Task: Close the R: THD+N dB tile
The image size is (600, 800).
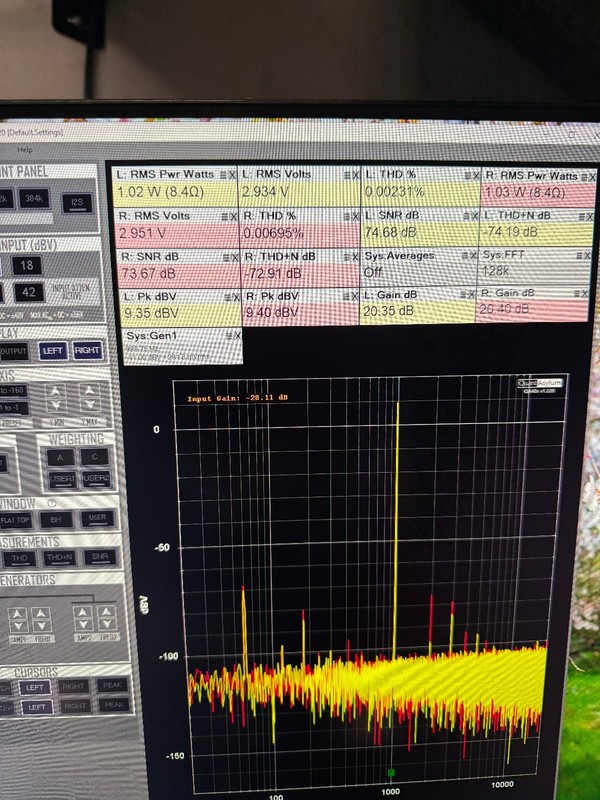Action: click(356, 258)
